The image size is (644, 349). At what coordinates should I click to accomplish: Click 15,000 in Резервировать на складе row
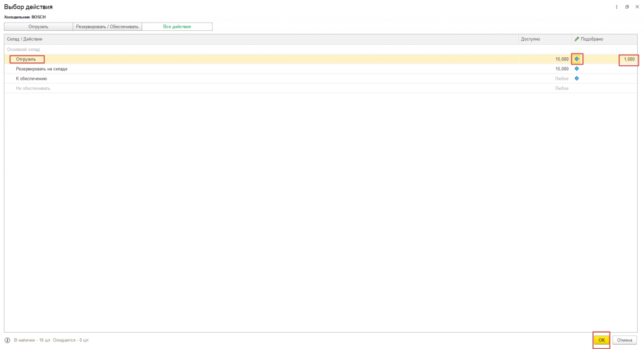(x=562, y=69)
